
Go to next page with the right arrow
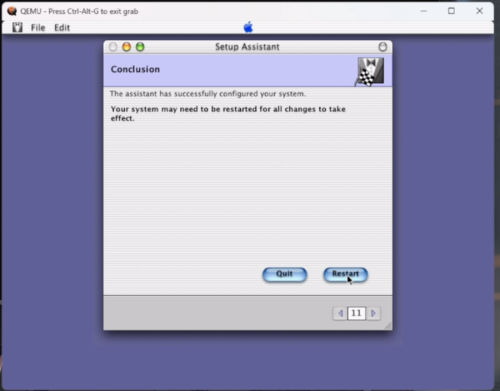point(374,313)
